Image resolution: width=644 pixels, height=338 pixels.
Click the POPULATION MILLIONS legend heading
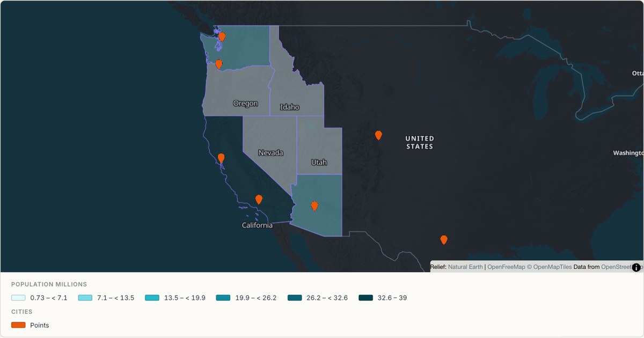tap(49, 284)
